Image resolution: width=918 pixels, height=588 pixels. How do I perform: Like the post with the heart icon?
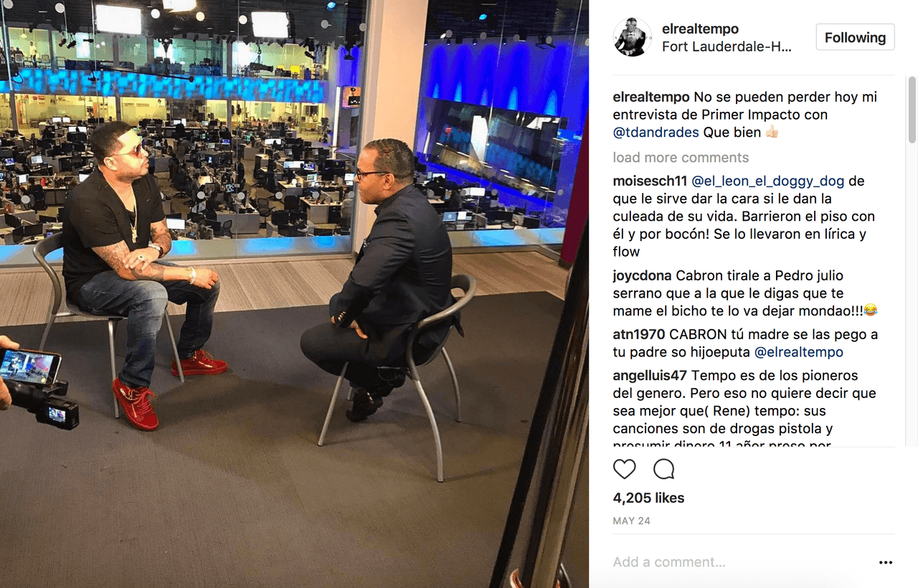[625, 469]
